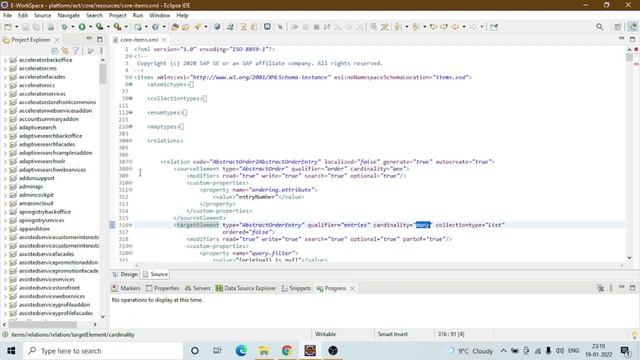Open the Snippets view tab
The height and width of the screenshot is (360, 640).
click(296, 288)
